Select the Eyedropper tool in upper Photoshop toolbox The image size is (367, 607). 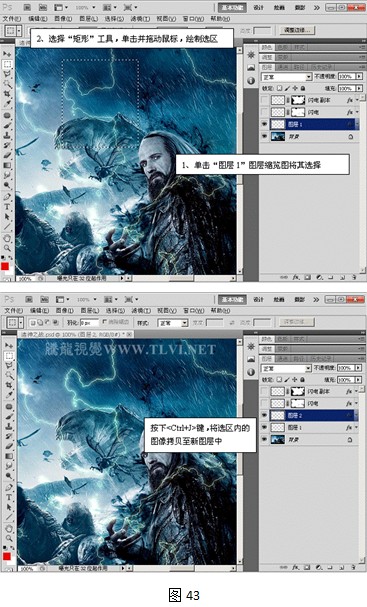[7, 104]
